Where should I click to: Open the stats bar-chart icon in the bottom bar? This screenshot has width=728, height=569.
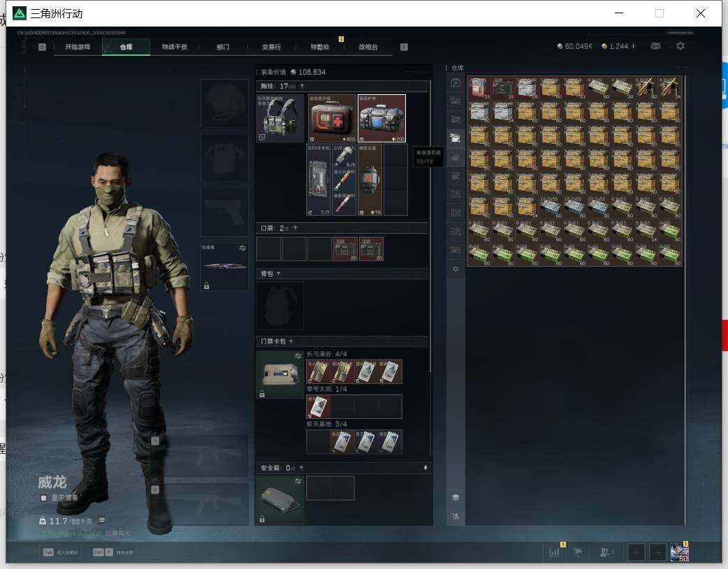554,552
